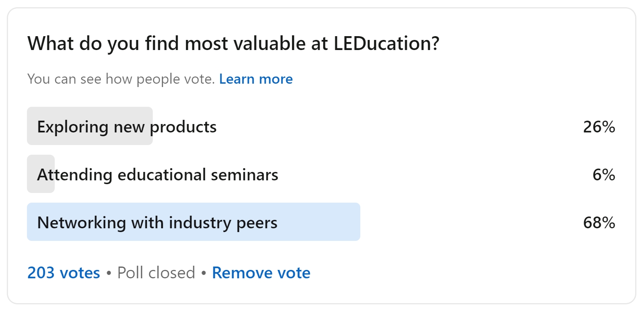
Task: Select the Exploring new products option label
Action: coord(127,127)
